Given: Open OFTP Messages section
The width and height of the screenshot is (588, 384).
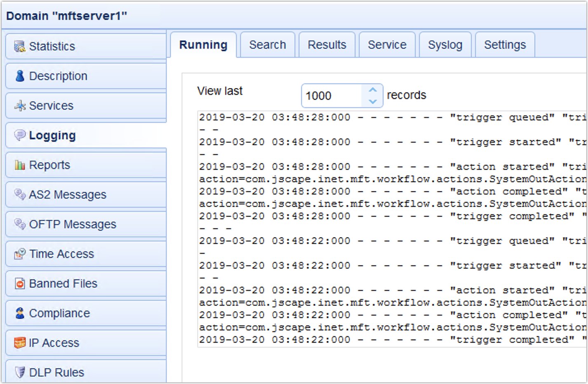Looking at the screenshot, I should 73,224.
